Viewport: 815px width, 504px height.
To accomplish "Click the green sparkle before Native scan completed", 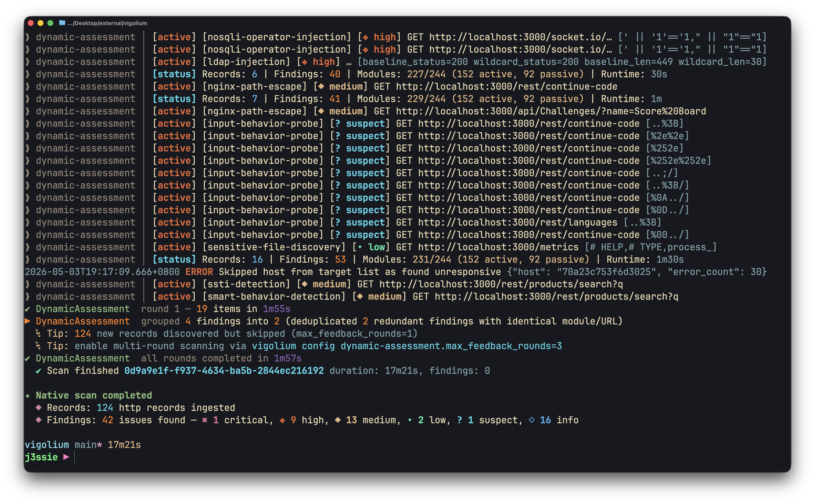I will (x=28, y=396).
